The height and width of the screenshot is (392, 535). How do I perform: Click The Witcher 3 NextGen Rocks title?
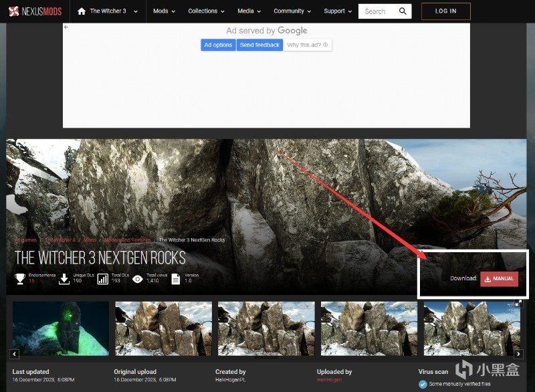[x=100, y=258]
